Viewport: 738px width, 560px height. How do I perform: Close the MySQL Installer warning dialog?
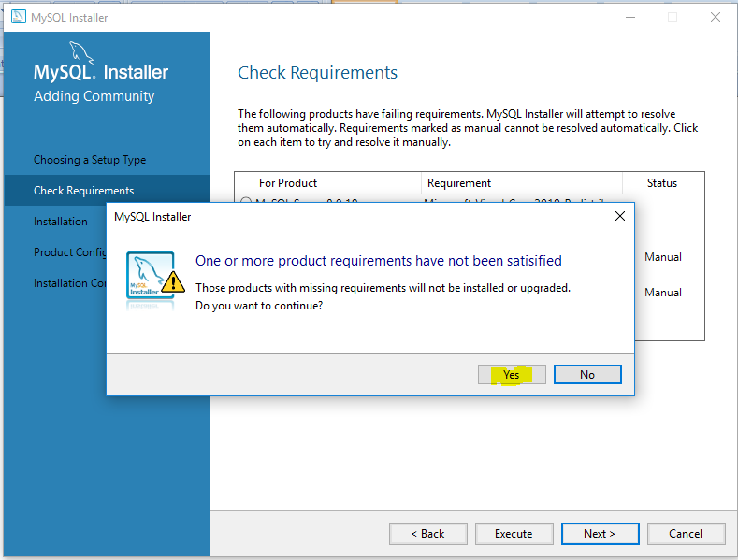click(x=620, y=216)
